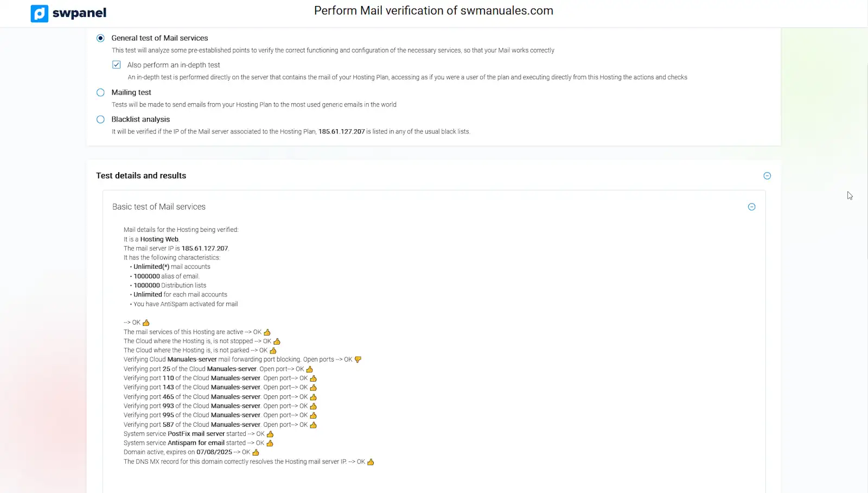868x493 pixels.
Task: Collapse the Test details and results section
Action: (767, 176)
